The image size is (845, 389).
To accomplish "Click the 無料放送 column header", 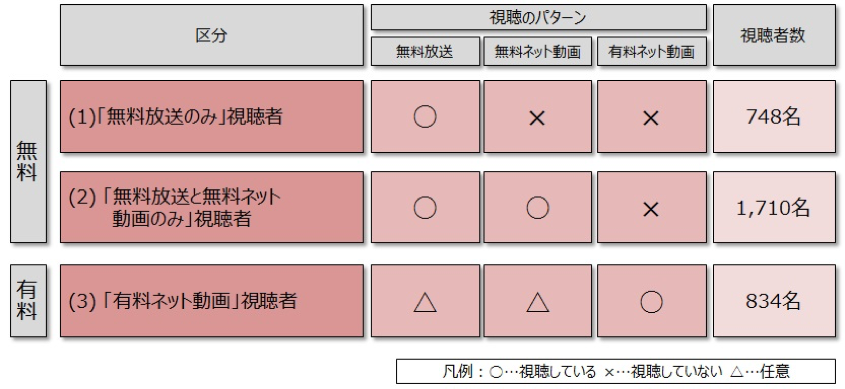I will coord(425,52).
